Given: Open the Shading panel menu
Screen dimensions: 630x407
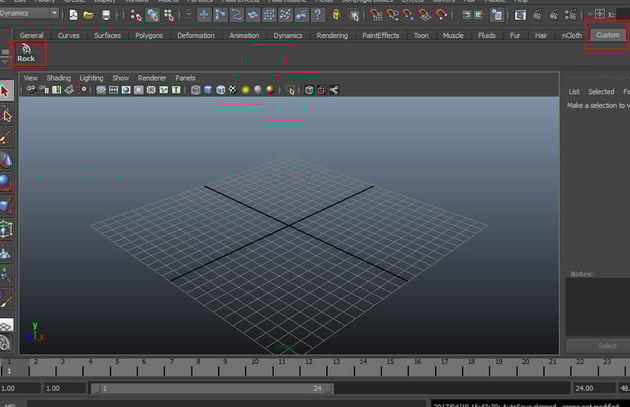Looking at the screenshot, I should point(58,77).
